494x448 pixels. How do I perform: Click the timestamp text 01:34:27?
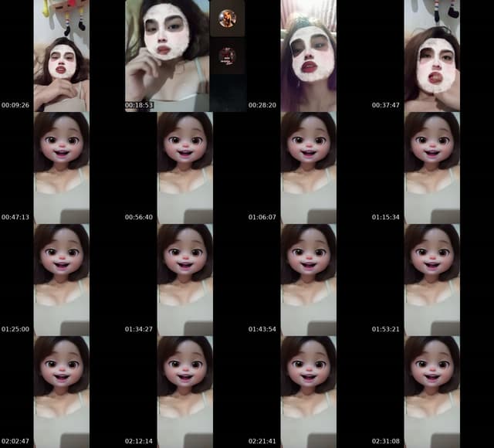pos(139,329)
